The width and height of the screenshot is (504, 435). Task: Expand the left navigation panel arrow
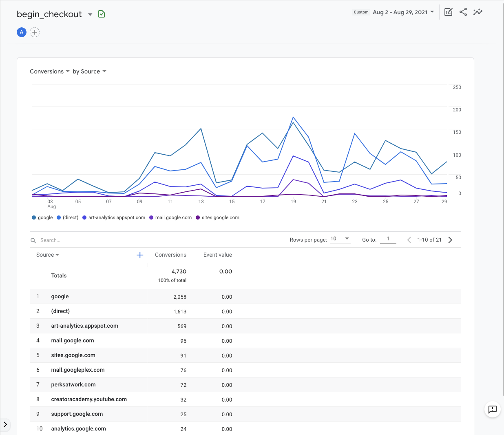click(5, 424)
